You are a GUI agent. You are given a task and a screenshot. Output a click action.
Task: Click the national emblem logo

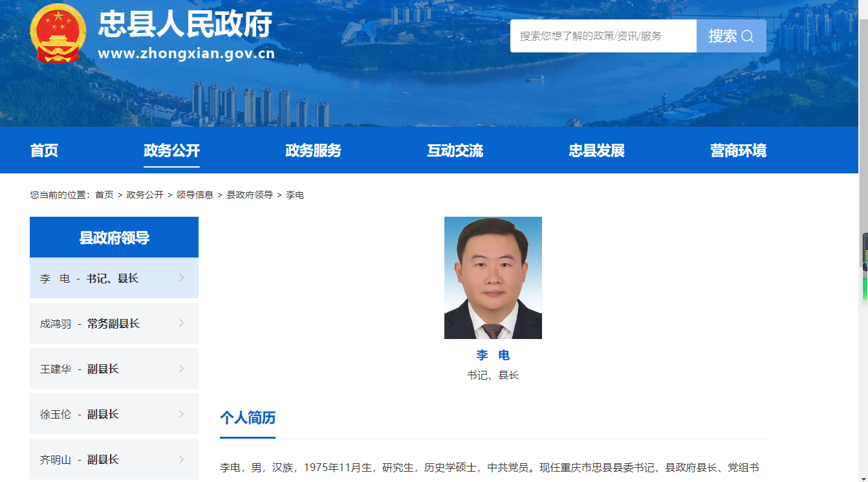[x=59, y=34]
